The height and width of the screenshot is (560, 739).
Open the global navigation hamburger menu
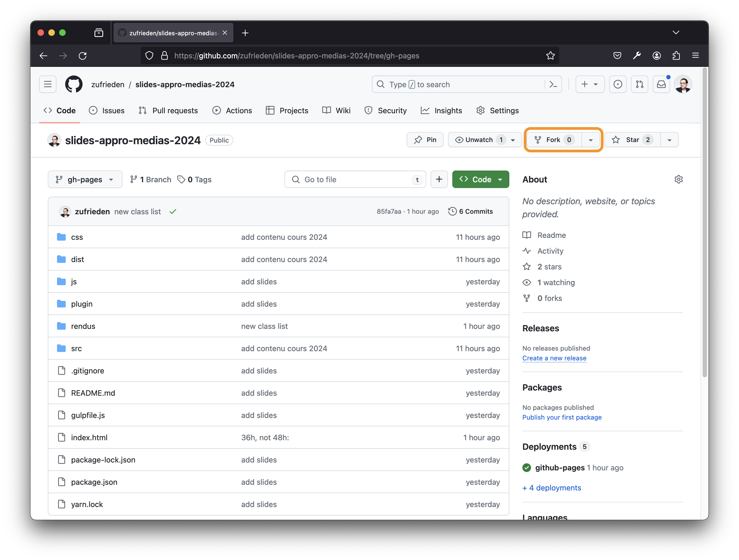(x=48, y=84)
